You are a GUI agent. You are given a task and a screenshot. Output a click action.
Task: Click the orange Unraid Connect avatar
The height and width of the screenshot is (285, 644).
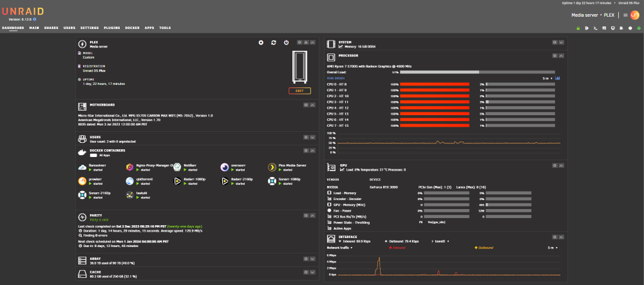tap(635, 15)
